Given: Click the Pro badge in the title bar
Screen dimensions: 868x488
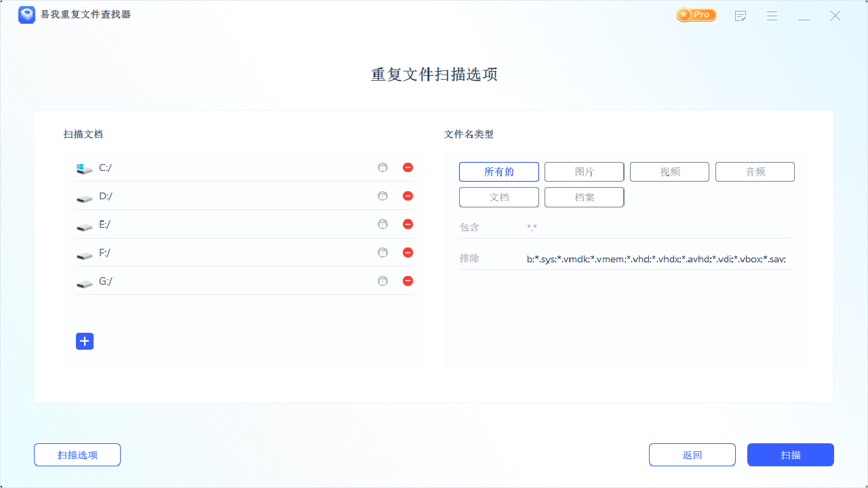Looking at the screenshot, I should click(x=696, y=14).
